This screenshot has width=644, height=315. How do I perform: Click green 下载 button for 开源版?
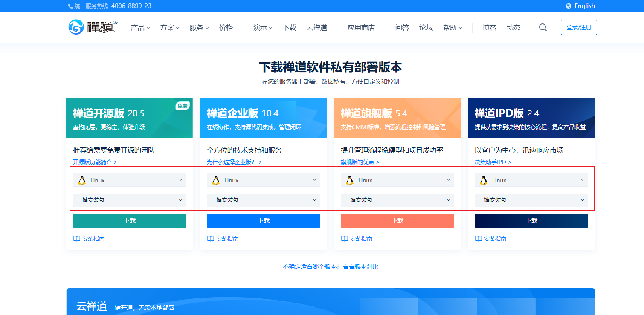click(130, 221)
